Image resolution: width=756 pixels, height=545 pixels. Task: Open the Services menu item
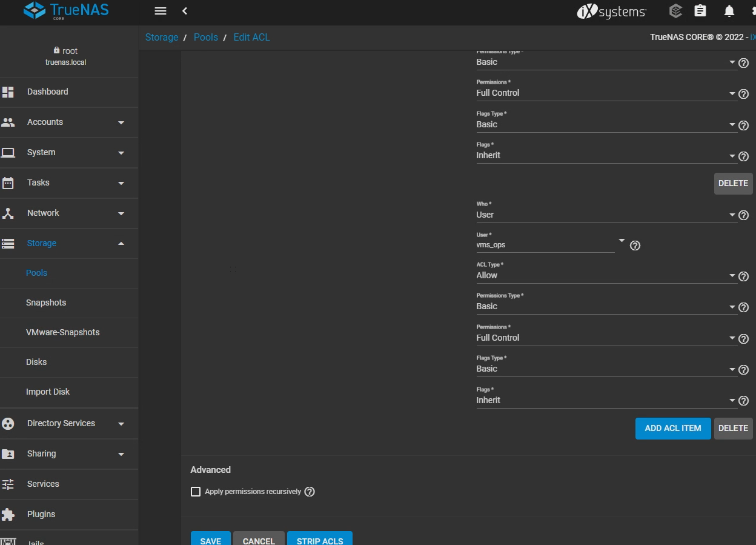(69, 484)
